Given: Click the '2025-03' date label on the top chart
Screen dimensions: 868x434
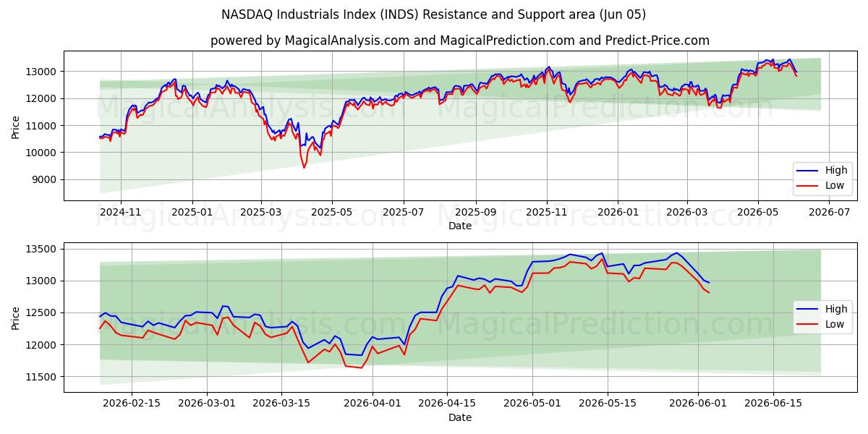Looking at the screenshot, I should (261, 213).
